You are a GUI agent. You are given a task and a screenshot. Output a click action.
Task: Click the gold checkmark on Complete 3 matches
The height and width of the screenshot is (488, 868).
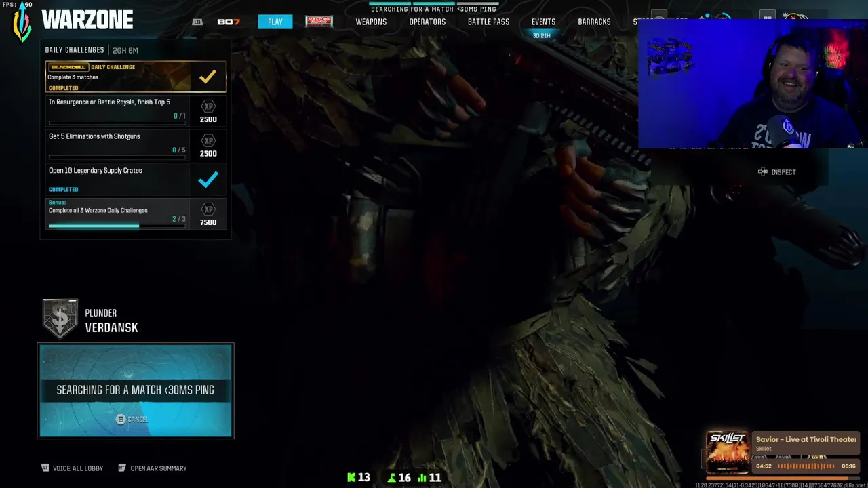[208, 77]
